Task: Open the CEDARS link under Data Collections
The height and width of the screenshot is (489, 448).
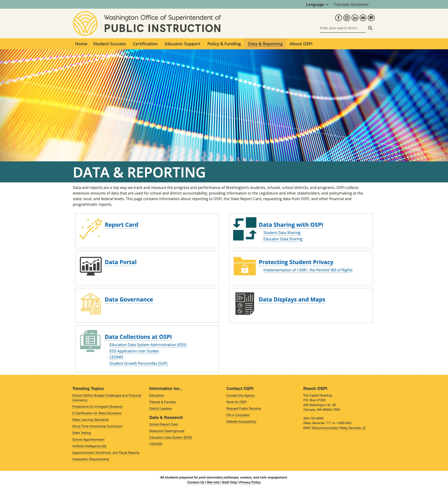Action: [x=116, y=357]
